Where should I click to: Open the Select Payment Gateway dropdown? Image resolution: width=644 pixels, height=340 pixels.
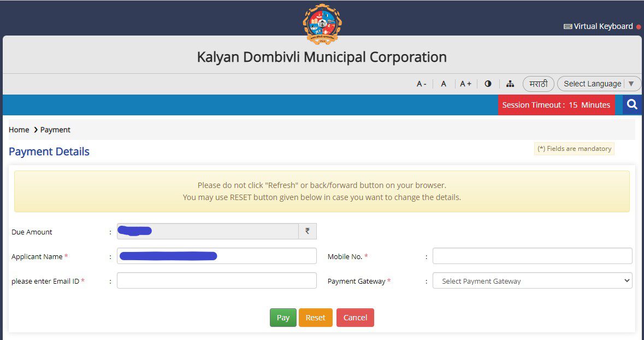[531, 280]
